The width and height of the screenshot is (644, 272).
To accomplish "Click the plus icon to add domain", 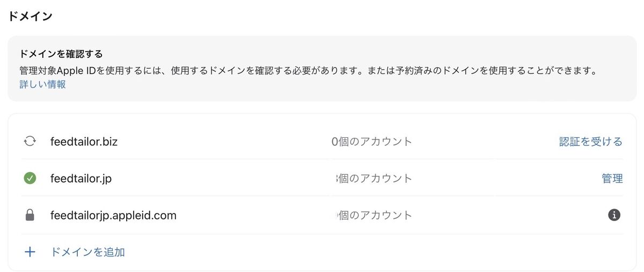I will pos(30,252).
